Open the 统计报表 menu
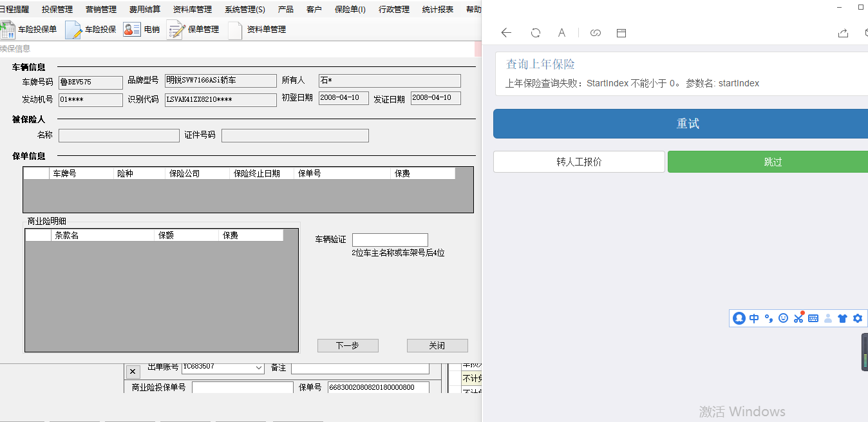Screen dimensions: 868x422 [x=438, y=10]
